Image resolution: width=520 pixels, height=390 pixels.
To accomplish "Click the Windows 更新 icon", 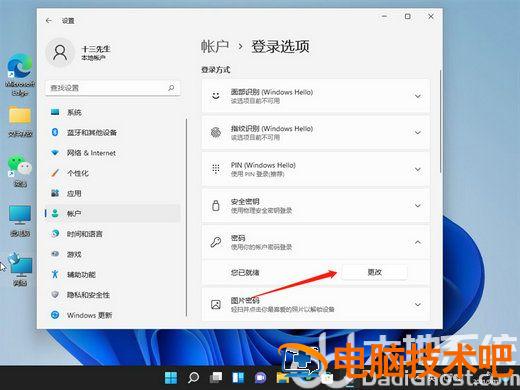I will tap(55, 315).
